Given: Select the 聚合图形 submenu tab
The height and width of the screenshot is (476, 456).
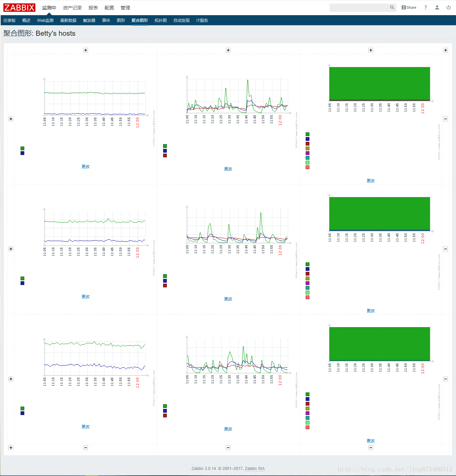Looking at the screenshot, I should click(140, 21).
